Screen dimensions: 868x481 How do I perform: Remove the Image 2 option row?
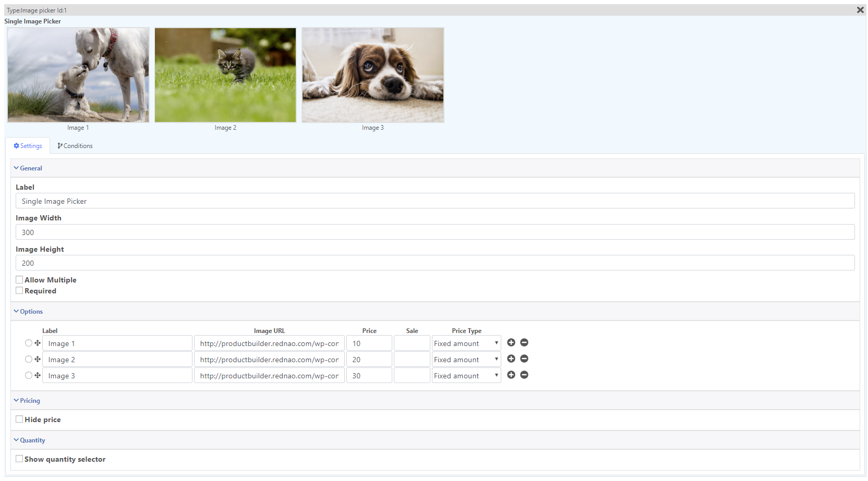524,359
